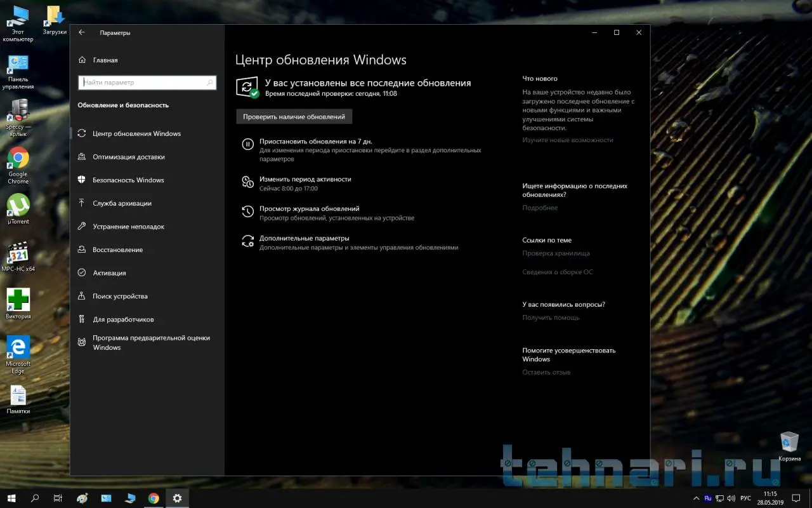The height and width of the screenshot is (508, 812).
Task: Open the Проверка хранилища link
Action: (556, 253)
